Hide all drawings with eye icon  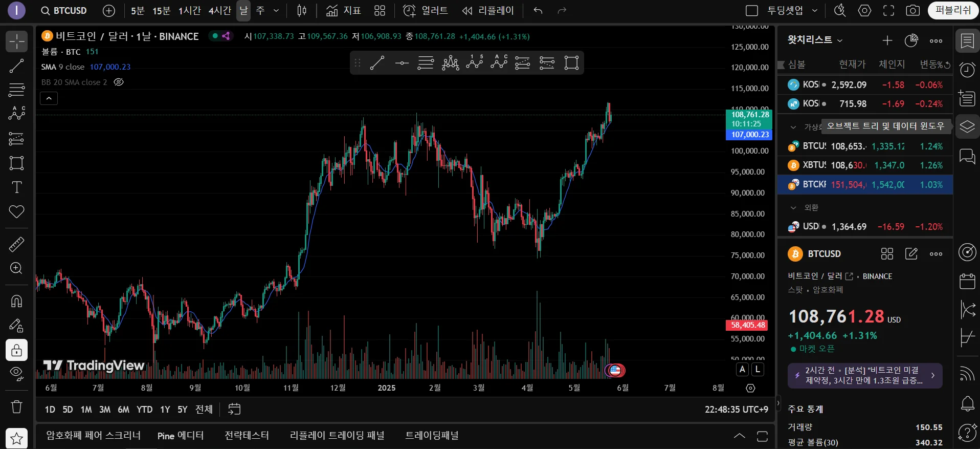(16, 374)
